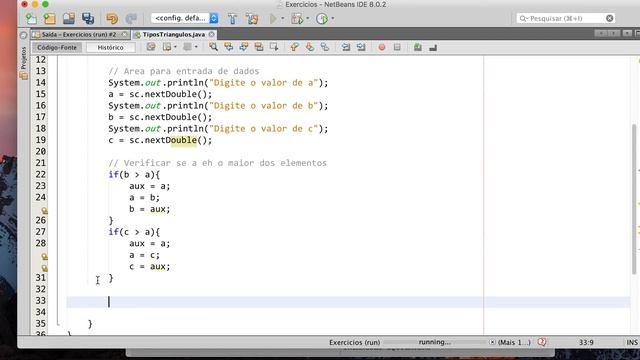Click the greyed Forward editor icon
The width and height of the screenshot is (640, 360).
tap(187, 47)
